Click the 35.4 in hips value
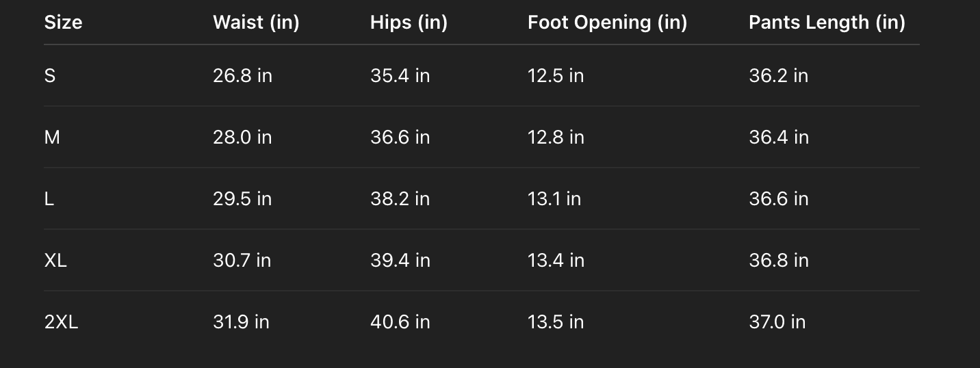The width and height of the screenshot is (980, 368). [400, 75]
